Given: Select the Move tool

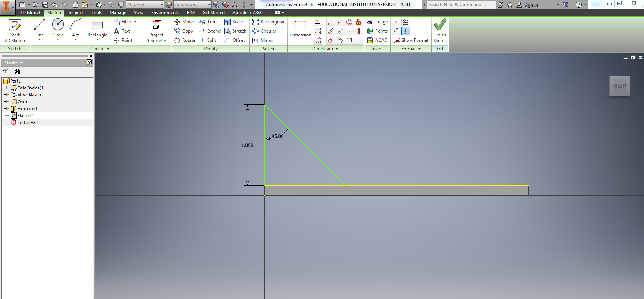Looking at the screenshot, I should pyautogui.click(x=184, y=22).
